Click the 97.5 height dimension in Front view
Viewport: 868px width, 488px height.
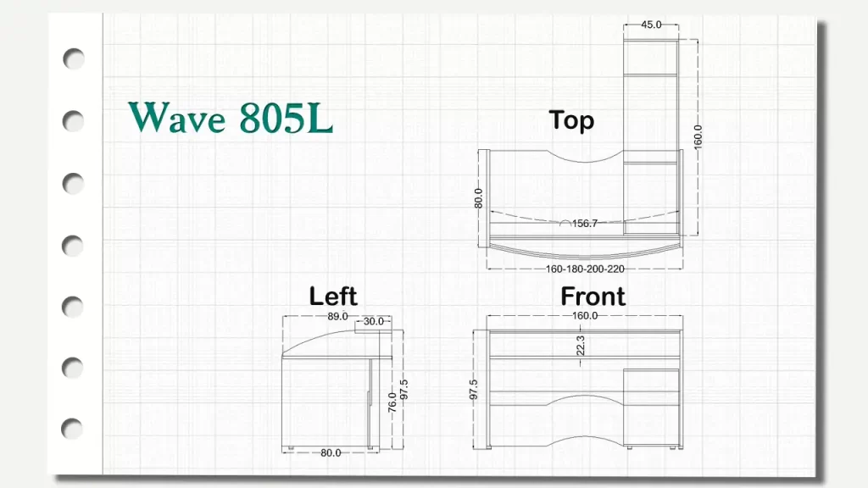pos(474,389)
